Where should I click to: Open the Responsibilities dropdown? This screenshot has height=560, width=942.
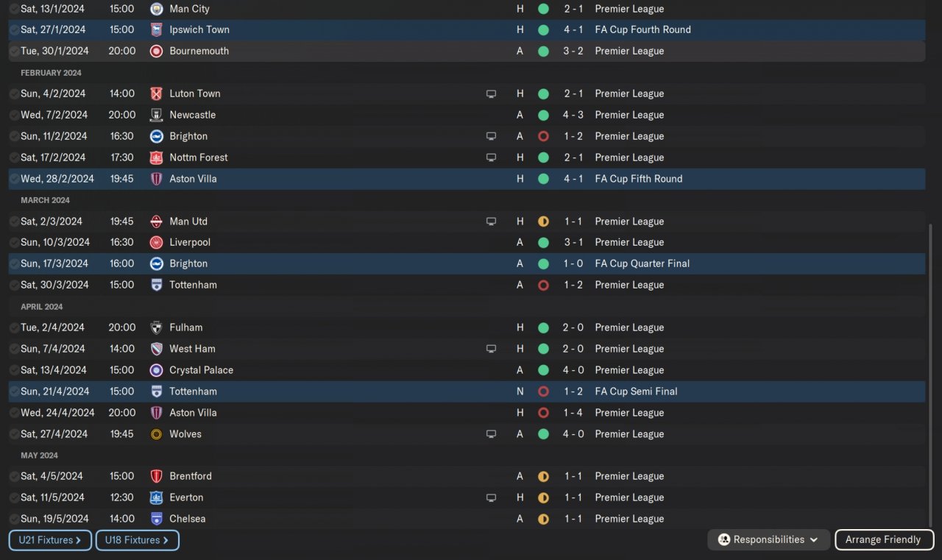point(768,539)
